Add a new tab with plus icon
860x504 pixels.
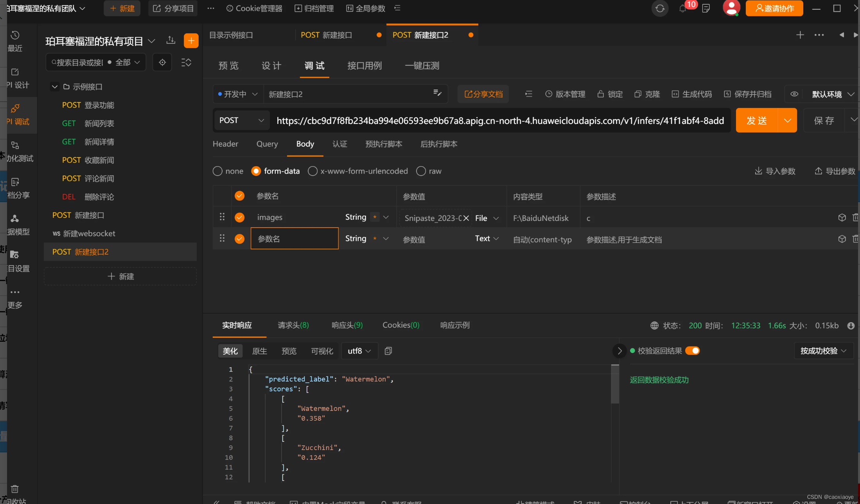coord(800,35)
